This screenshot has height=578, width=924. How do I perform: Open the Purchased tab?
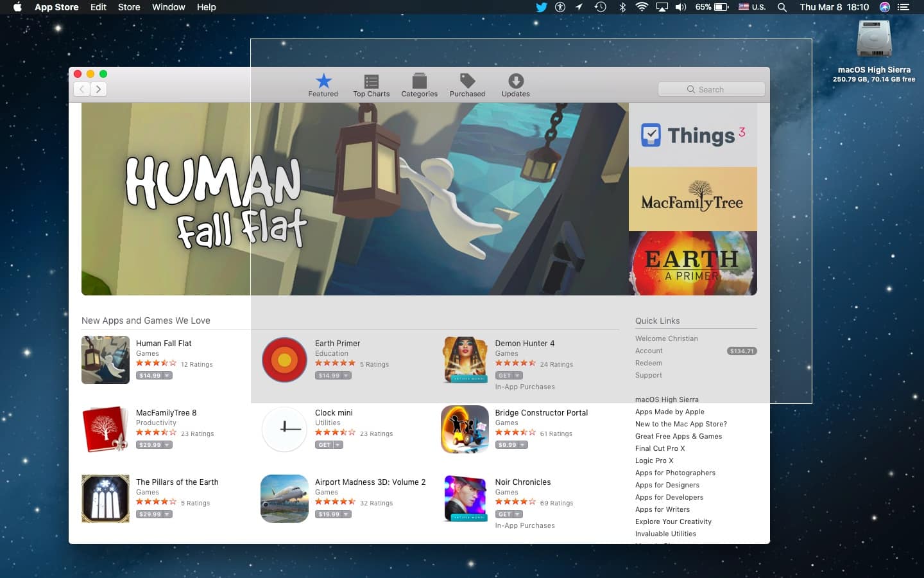(x=467, y=85)
